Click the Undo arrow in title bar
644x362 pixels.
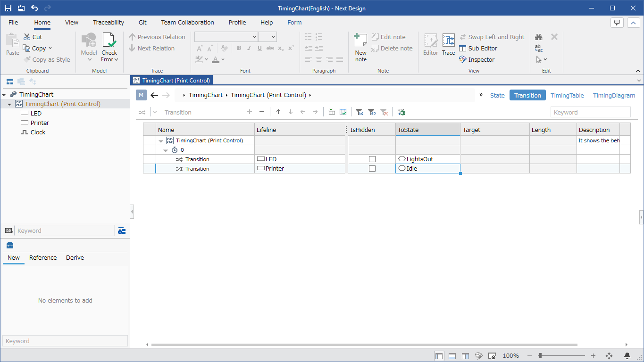34,8
